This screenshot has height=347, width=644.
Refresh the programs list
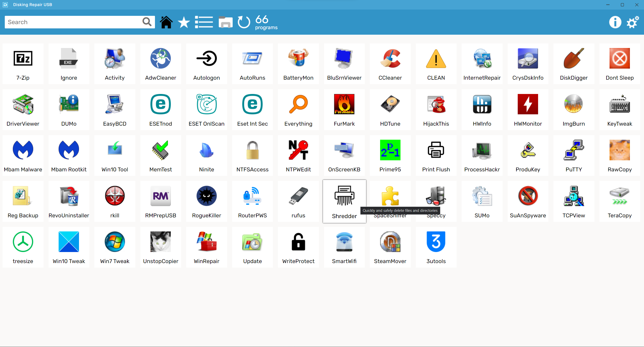[x=244, y=22]
